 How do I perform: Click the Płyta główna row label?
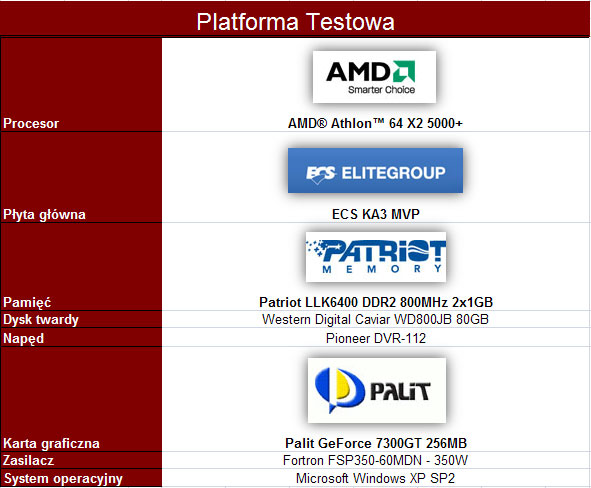(x=44, y=214)
